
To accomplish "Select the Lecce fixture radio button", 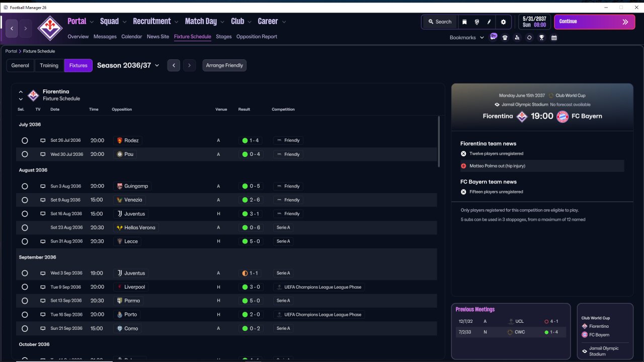I will tap(25, 241).
